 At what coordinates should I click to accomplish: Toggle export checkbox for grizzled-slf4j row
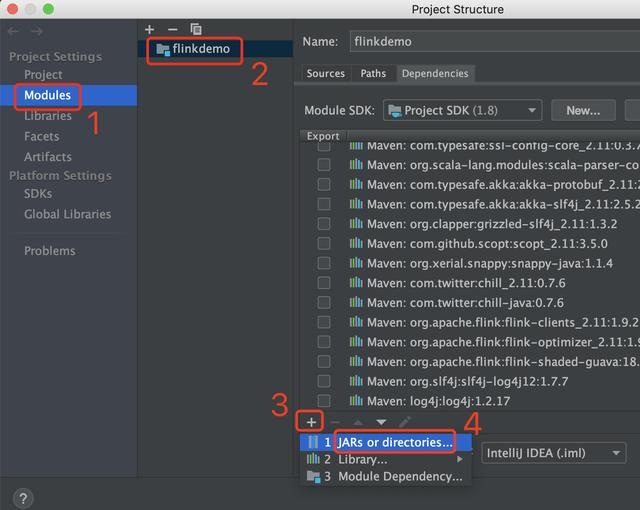coord(324,224)
